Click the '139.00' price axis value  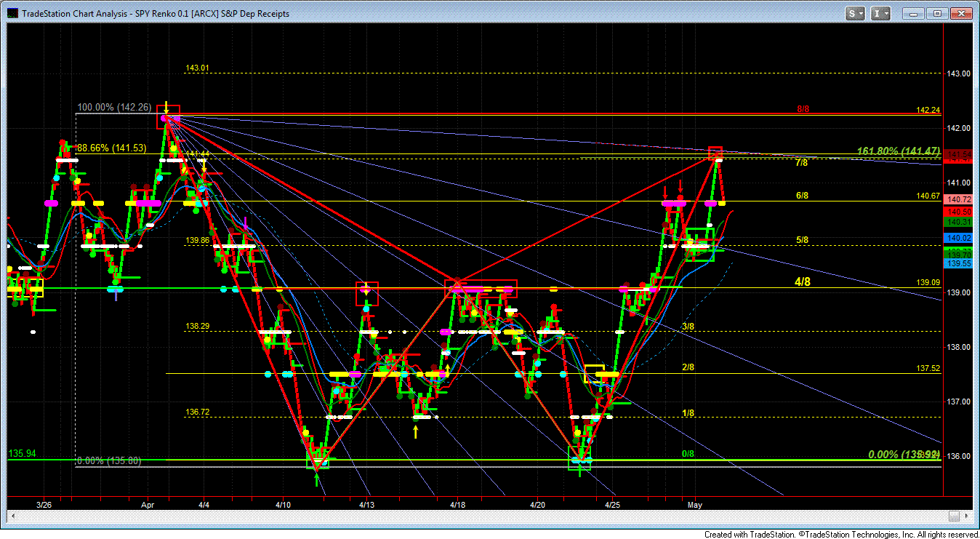(958, 292)
